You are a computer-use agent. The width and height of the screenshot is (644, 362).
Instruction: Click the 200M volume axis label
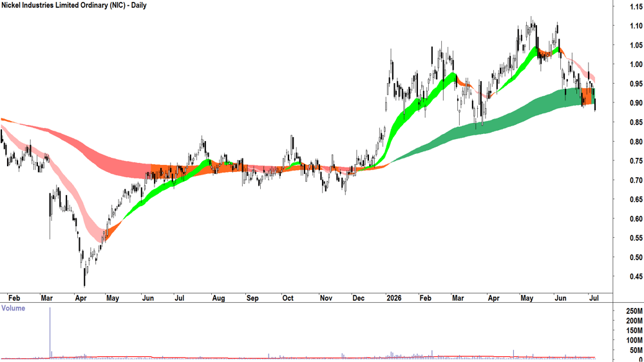coord(634,321)
